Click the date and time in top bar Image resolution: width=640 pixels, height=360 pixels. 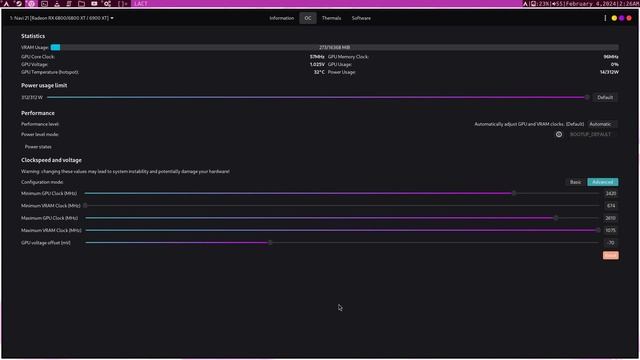pos(602,4)
